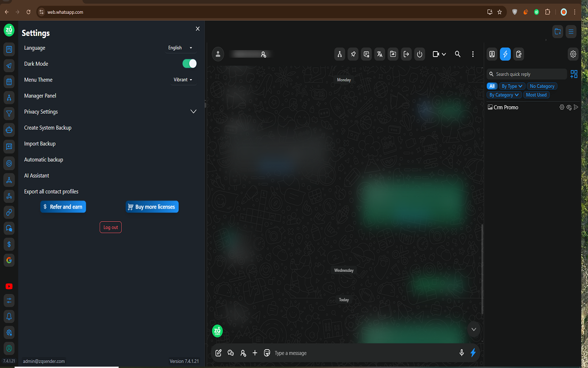Click the microphone voice message icon
588x368 pixels.
coord(462,353)
